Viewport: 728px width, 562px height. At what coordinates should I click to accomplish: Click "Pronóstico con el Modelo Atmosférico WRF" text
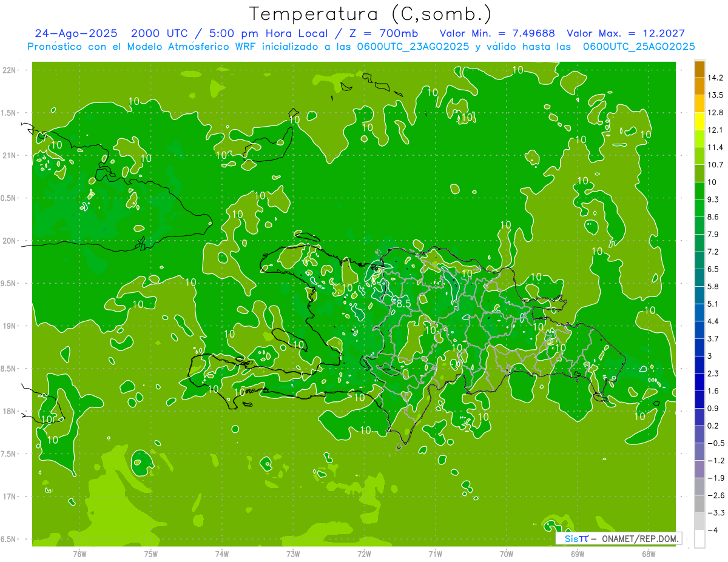[x=142, y=47]
